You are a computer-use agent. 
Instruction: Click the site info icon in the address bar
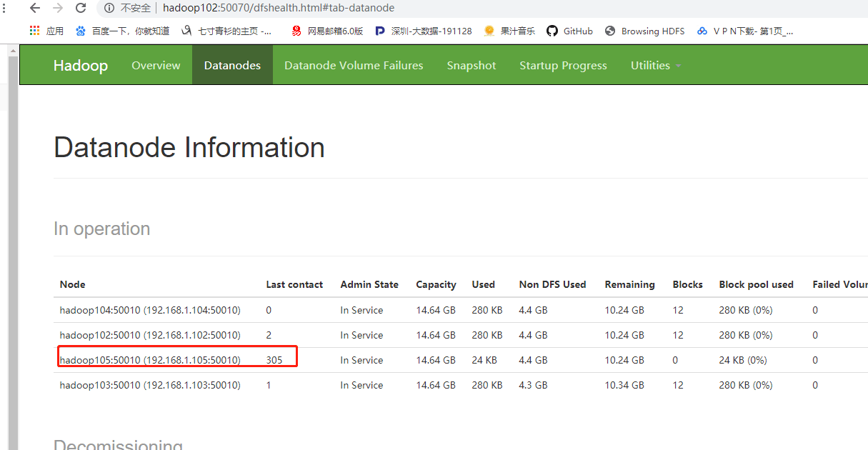[109, 8]
